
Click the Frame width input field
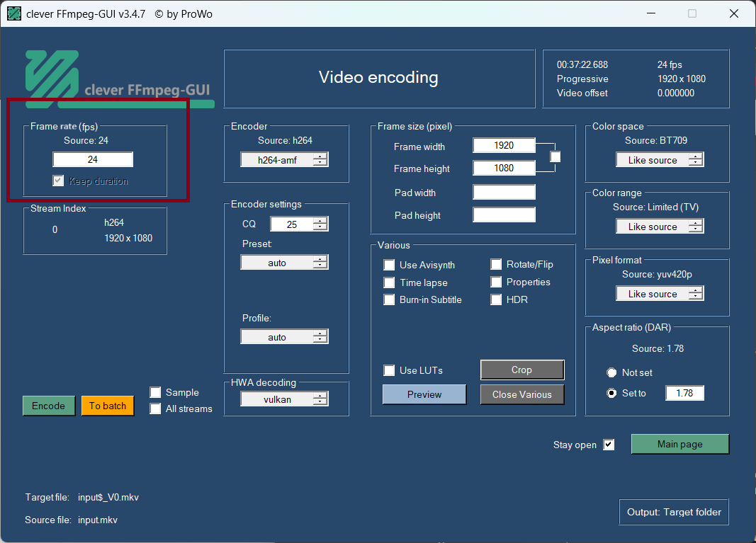[504, 145]
